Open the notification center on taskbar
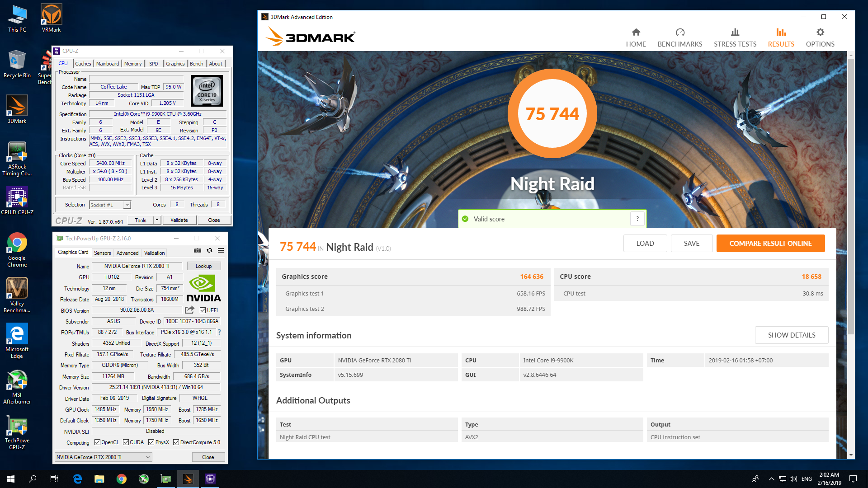This screenshot has height=488, width=868. (853, 479)
